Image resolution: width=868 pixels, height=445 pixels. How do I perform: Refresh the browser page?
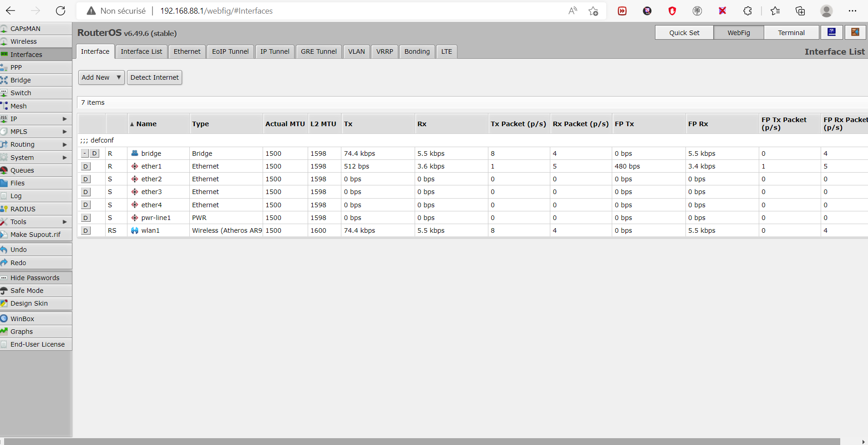[61, 11]
